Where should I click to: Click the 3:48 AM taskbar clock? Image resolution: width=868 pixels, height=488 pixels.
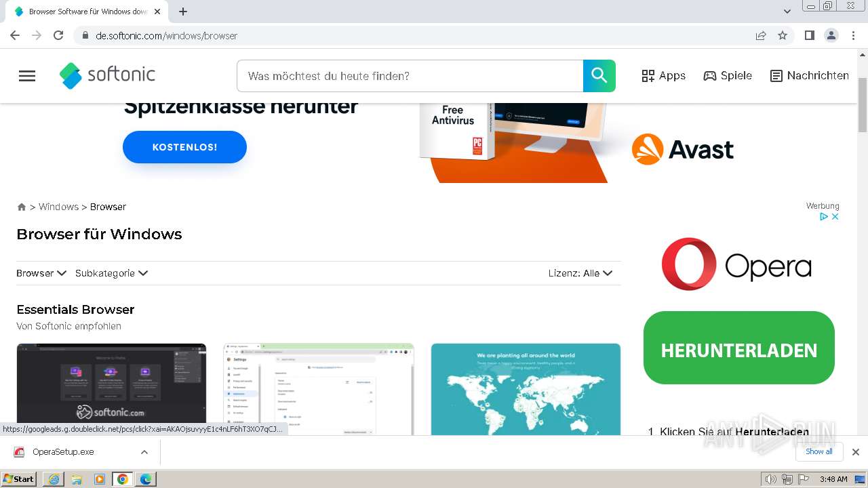(x=833, y=479)
